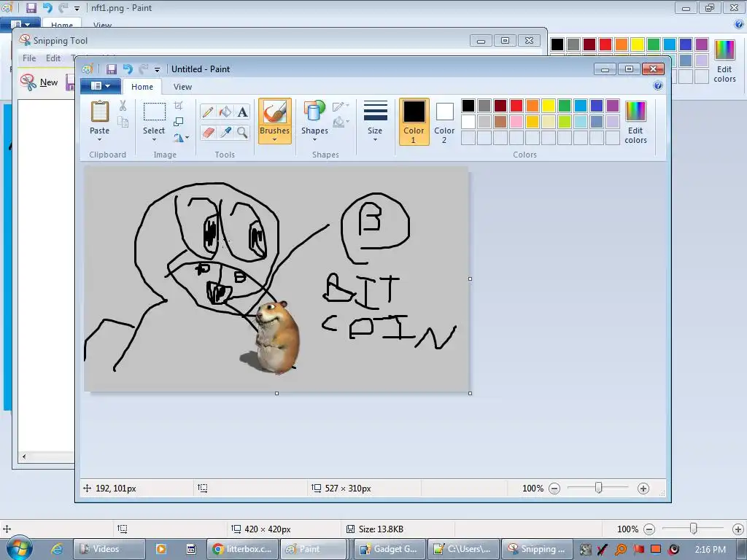Switch to the Home tab in nft1.png Paint

click(x=61, y=25)
